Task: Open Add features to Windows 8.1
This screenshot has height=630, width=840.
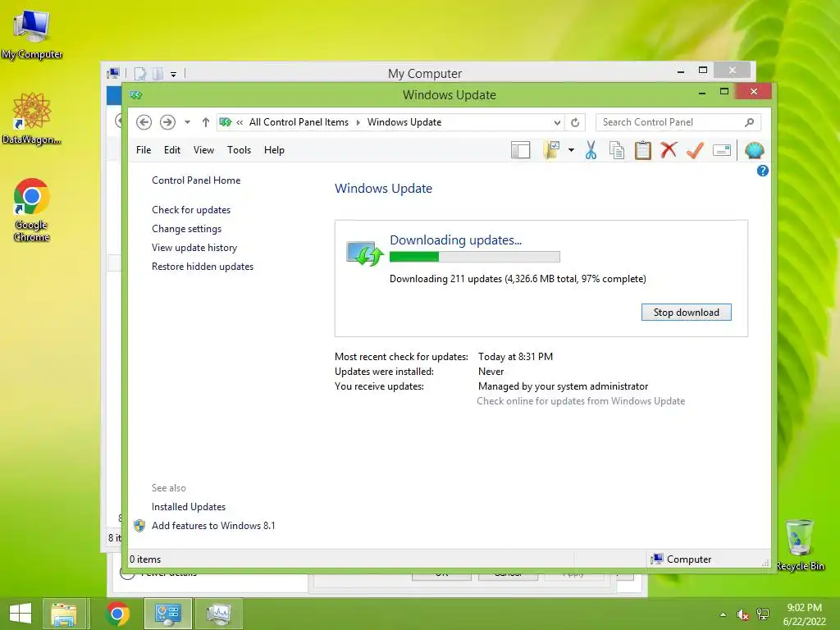Action: 213,526
